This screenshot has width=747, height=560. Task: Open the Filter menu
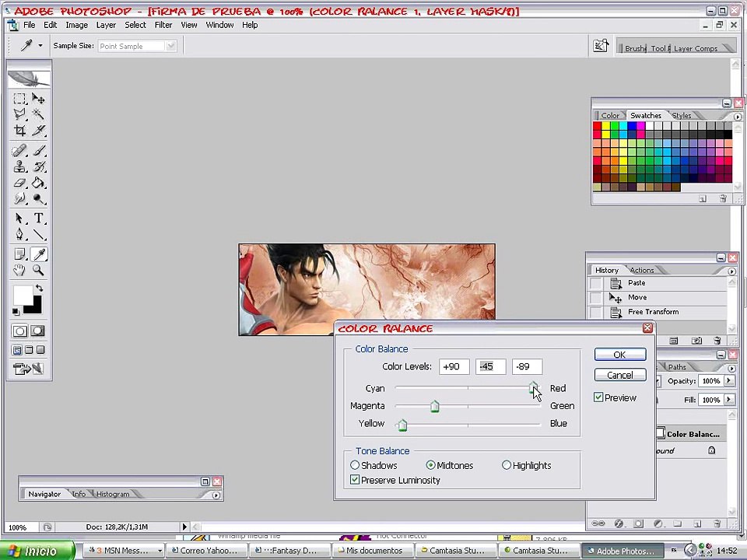[163, 25]
